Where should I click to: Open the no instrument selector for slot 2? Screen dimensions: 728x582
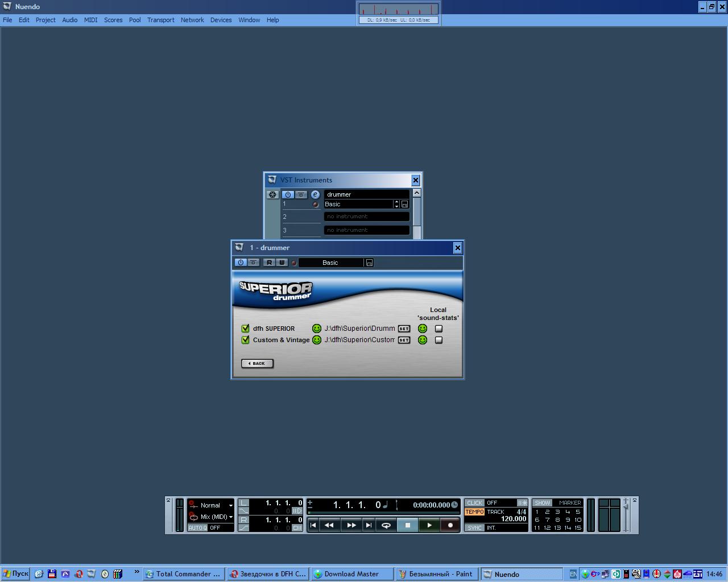pyautogui.click(x=367, y=217)
